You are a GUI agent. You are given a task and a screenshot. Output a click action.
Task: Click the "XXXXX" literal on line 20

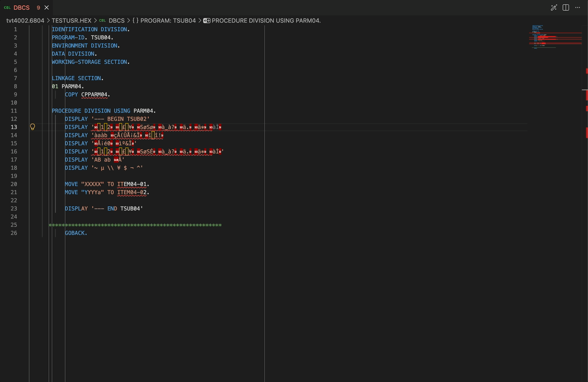click(93, 184)
